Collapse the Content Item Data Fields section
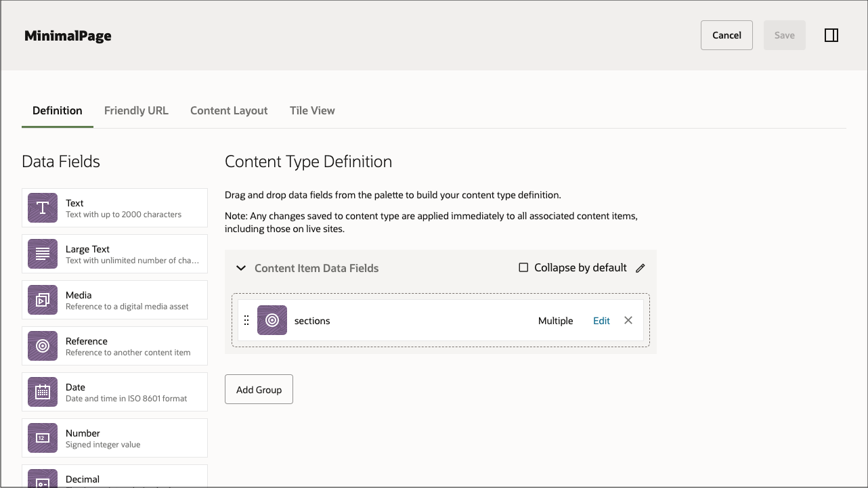 (241, 268)
